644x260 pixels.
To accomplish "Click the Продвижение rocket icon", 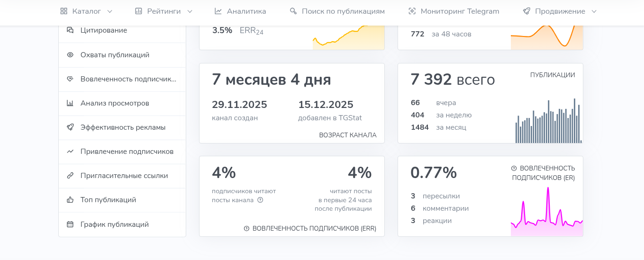I will [x=526, y=11].
